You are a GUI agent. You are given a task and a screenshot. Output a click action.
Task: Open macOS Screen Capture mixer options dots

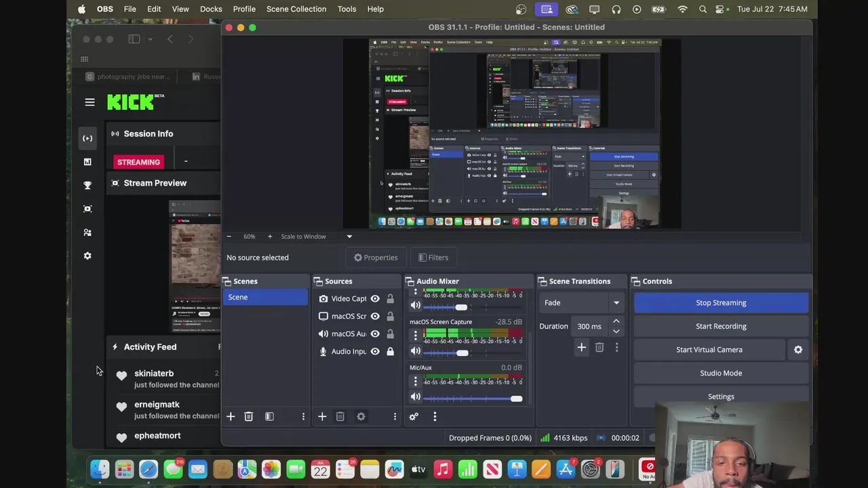416,335
